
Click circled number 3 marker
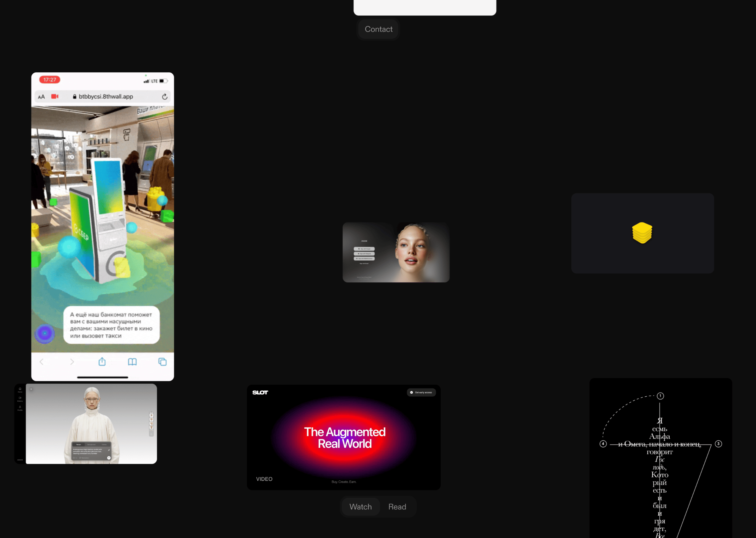(x=718, y=444)
